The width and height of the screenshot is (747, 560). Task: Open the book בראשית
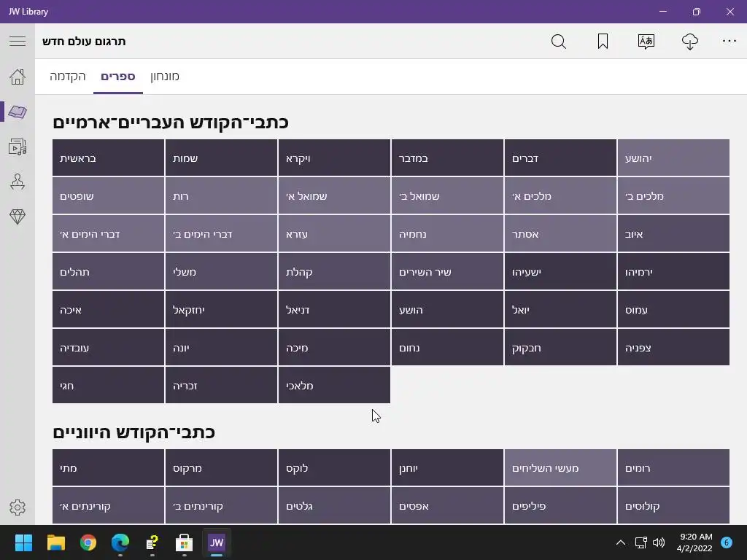[108, 157]
